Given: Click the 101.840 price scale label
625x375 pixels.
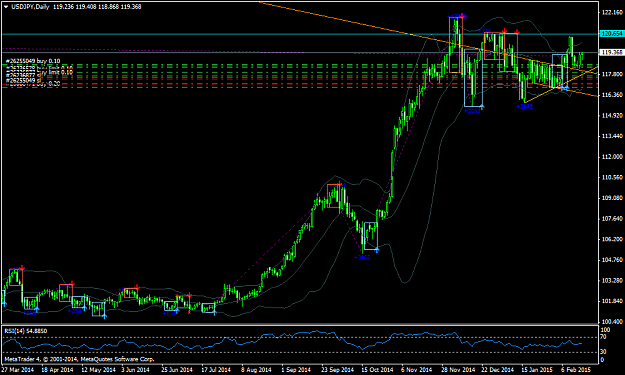Looking at the screenshot, I should tap(612, 301).
